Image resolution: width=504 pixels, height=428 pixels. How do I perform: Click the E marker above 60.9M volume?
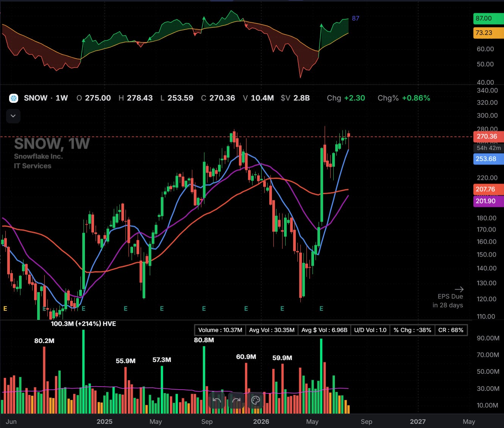246,308
